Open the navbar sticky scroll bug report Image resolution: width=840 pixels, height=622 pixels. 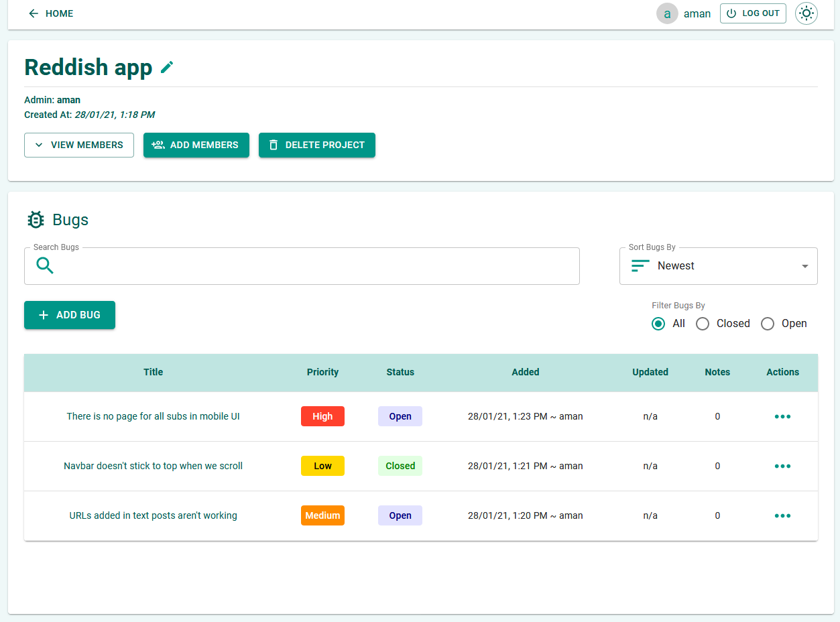(x=153, y=466)
